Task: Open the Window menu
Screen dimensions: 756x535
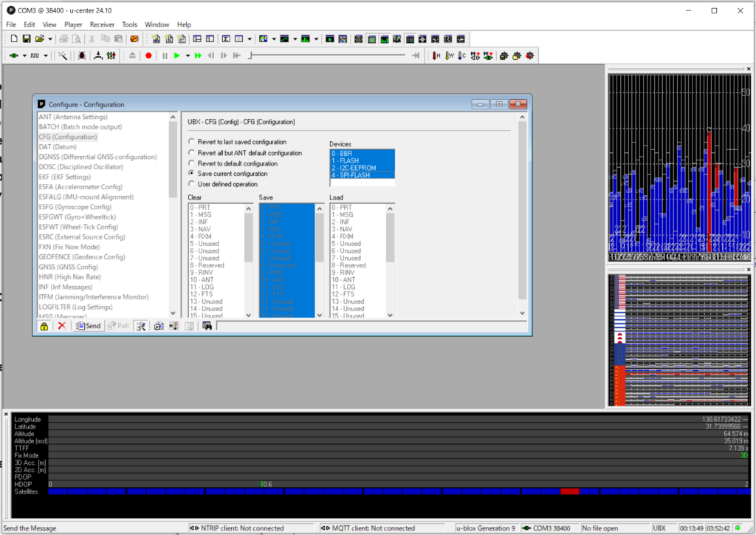Action: coord(157,24)
